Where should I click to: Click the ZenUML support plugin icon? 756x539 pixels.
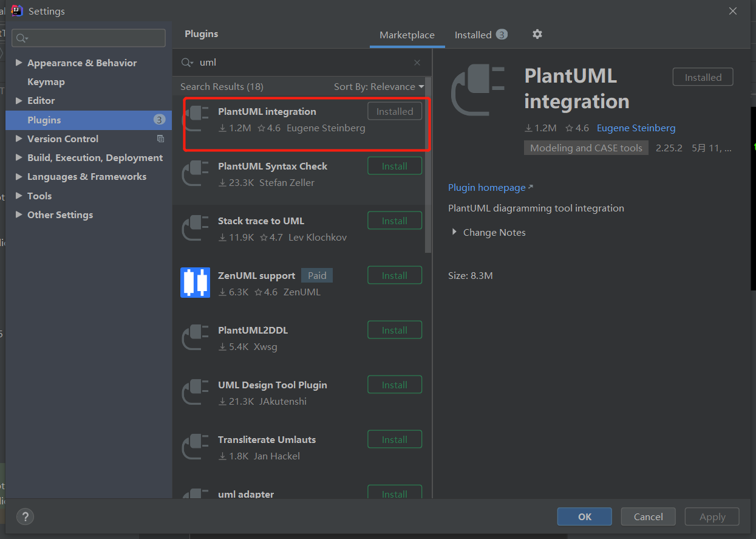pos(195,283)
